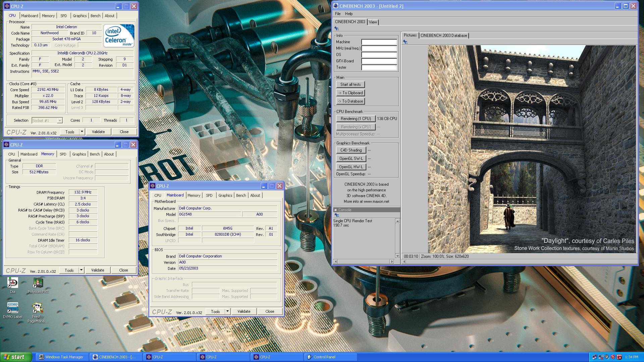Click Validate in the CPU-Z Mainboard window
Image resolution: width=644 pixels, height=362 pixels.
[x=244, y=311]
